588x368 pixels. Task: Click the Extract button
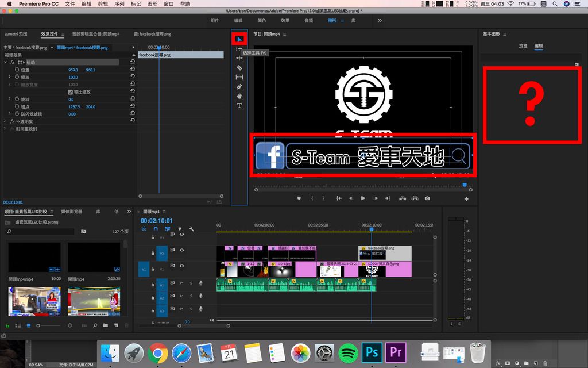415,198
